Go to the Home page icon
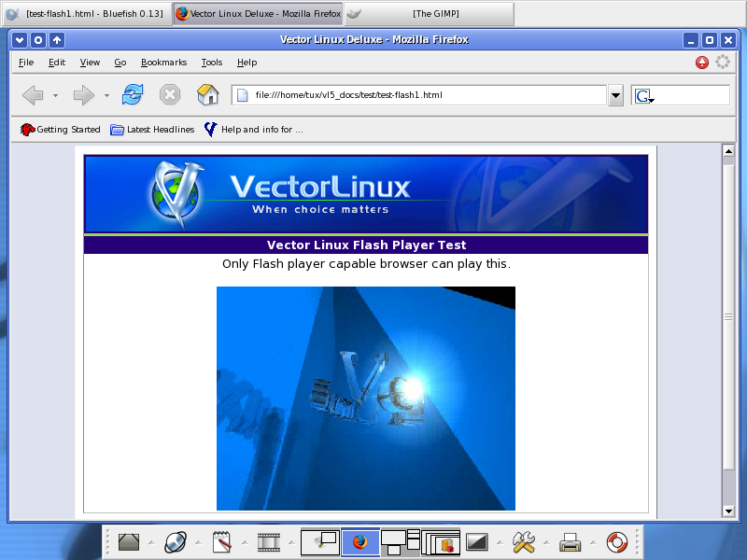747x560 pixels. (207, 94)
